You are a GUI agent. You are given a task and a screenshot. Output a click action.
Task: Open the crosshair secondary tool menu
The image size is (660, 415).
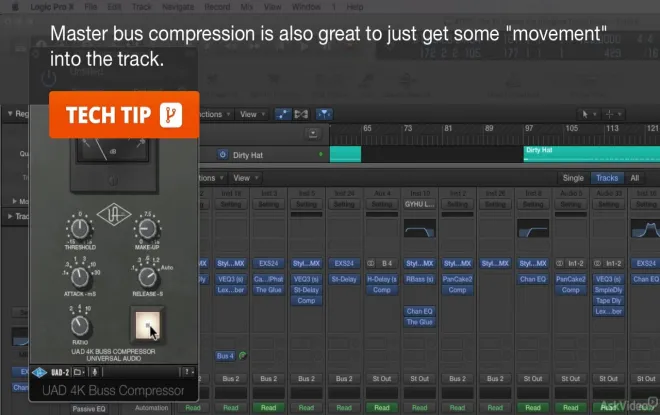click(612, 114)
